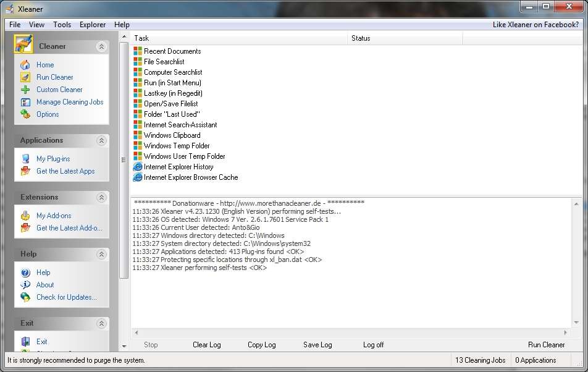This screenshot has height=372, width=588.
Task: Click the Run Cleaner sidebar icon
Action: coord(25,77)
